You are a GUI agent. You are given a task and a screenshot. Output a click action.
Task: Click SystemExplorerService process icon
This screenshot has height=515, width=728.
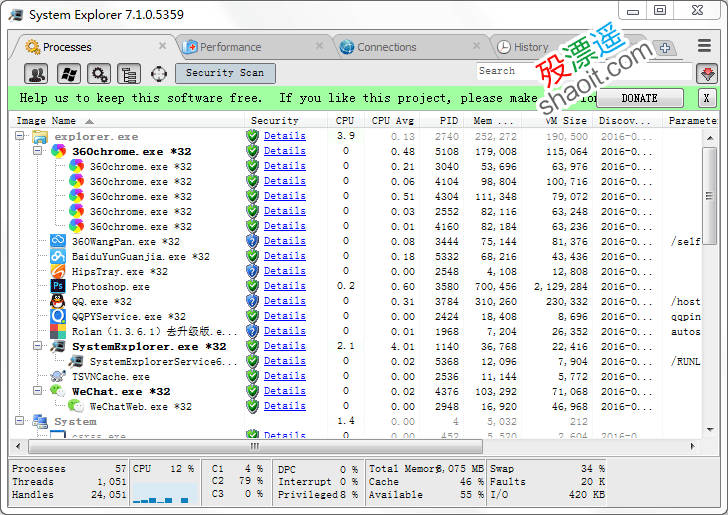click(x=76, y=361)
